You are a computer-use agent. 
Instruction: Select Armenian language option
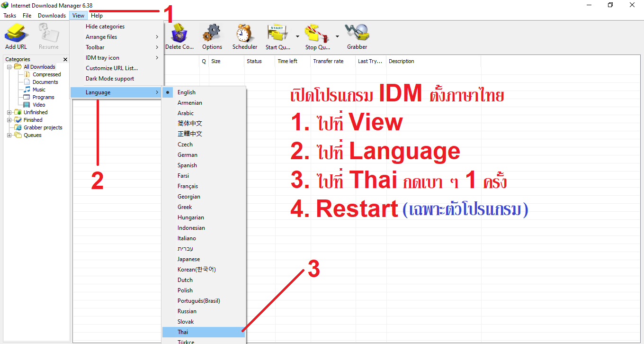point(204,103)
